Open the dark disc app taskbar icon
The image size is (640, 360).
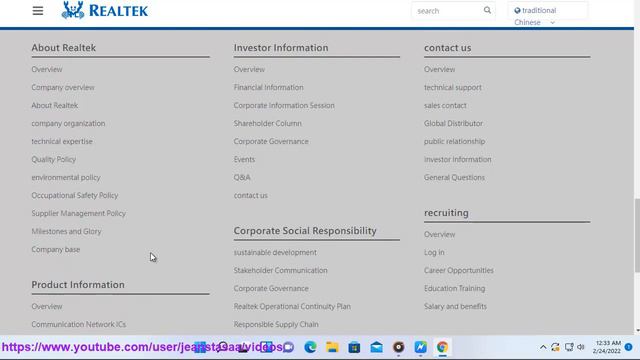coord(398,347)
